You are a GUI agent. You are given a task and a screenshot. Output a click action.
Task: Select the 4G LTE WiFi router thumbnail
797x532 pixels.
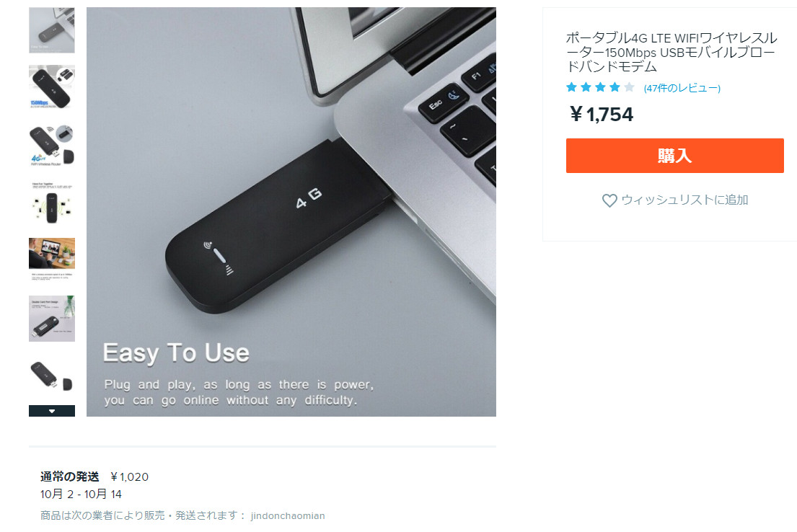[x=52, y=145]
